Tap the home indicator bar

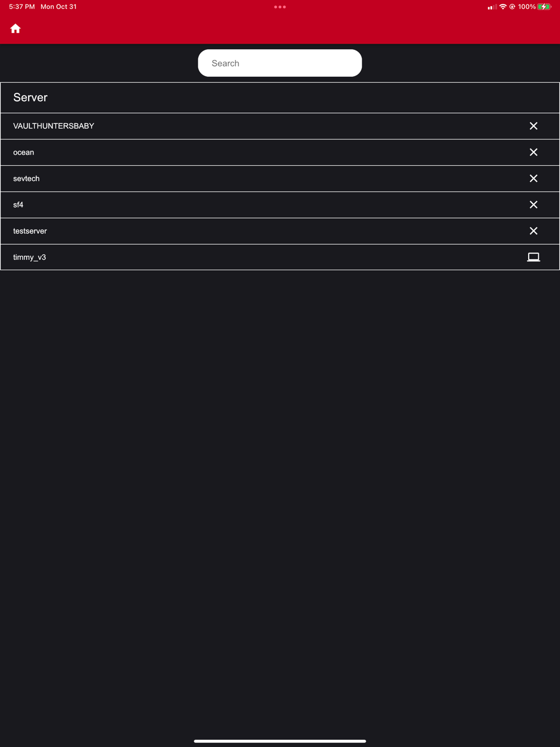click(280, 741)
